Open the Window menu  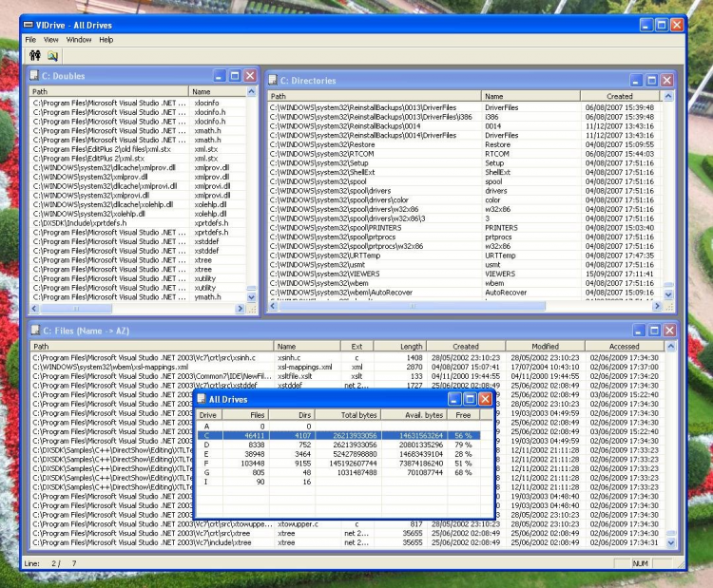point(79,40)
